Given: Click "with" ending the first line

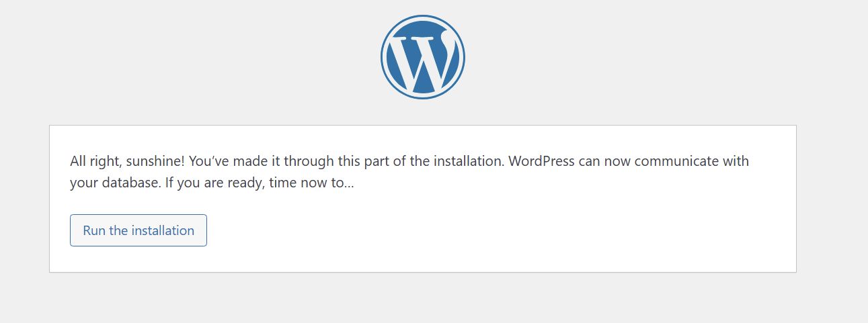Looking at the screenshot, I should tap(736, 162).
